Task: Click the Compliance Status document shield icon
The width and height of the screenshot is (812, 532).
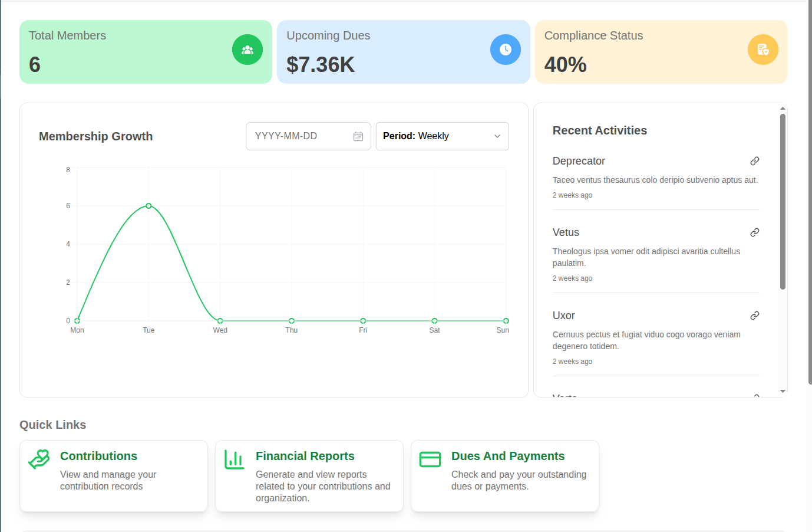Action: pos(763,50)
